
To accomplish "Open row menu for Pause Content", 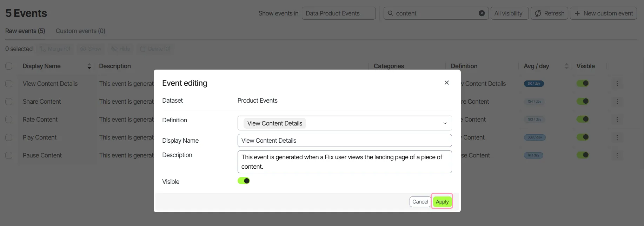I will point(617,155).
